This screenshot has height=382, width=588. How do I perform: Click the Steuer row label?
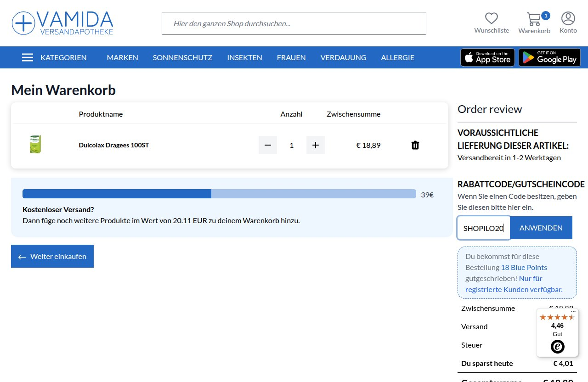coord(472,345)
